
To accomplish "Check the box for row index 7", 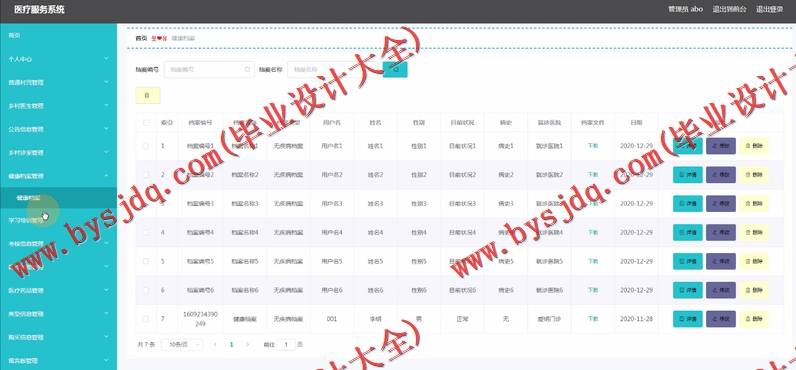I will pos(146,319).
